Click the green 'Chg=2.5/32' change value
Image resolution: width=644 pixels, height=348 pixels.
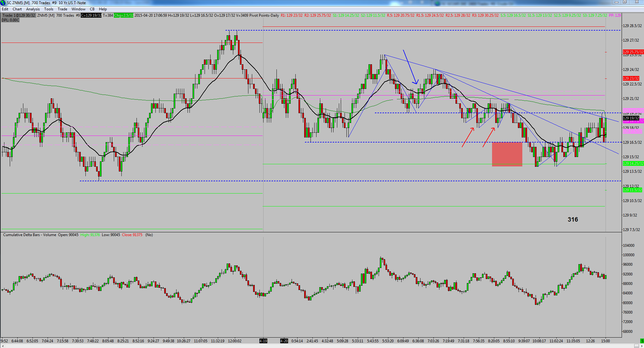(124, 15)
